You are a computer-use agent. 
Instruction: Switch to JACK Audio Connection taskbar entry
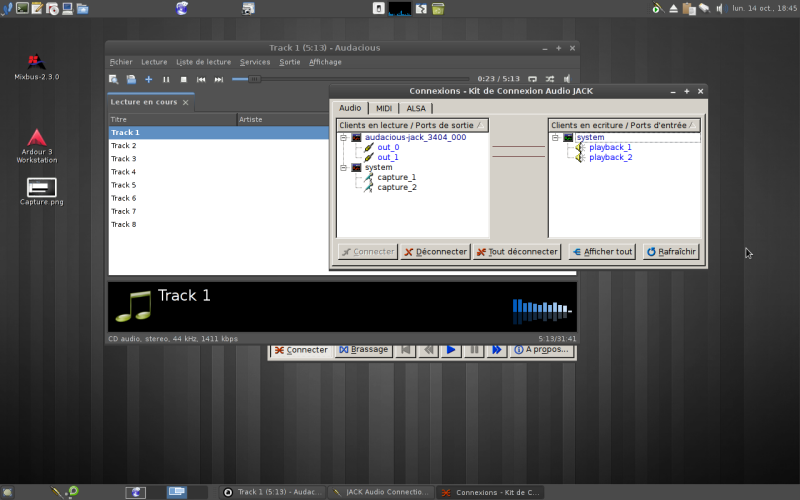[381, 492]
